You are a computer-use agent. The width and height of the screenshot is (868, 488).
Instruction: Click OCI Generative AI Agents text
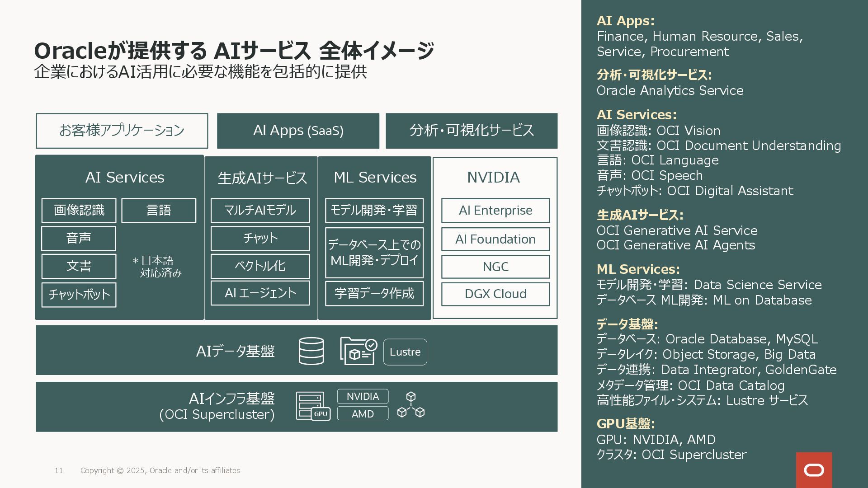[x=676, y=245]
